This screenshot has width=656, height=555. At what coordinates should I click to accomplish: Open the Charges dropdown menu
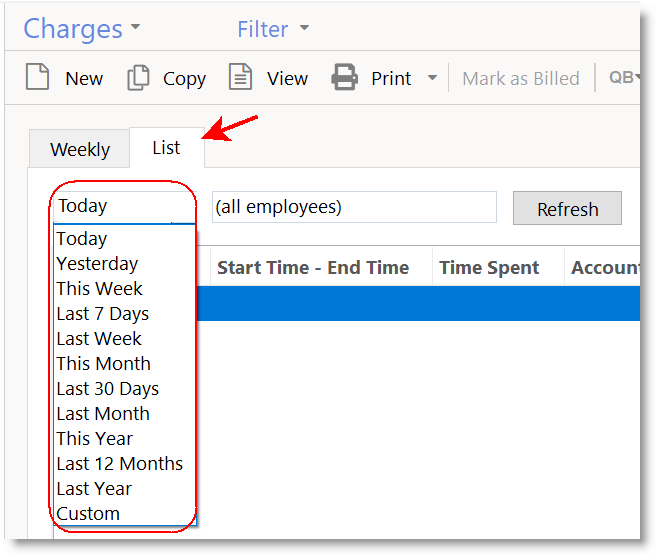[82, 28]
